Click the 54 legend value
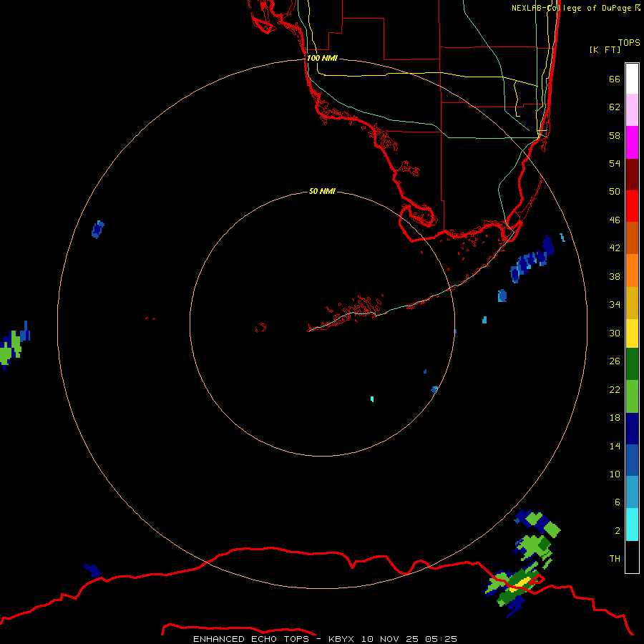The height and width of the screenshot is (644, 644). point(615,163)
